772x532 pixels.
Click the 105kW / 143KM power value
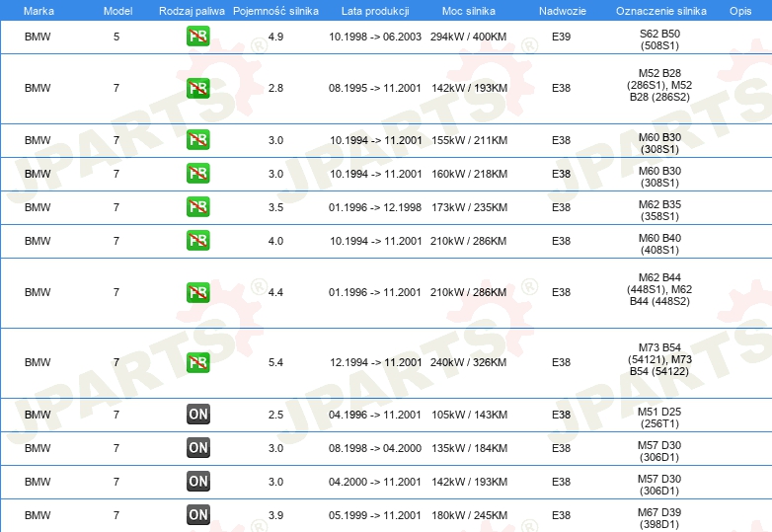pyautogui.click(x=469, y=415)
